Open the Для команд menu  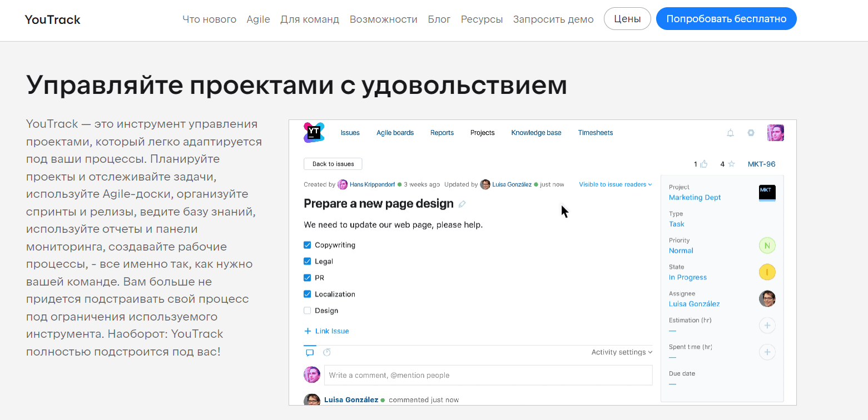[310, 19]
